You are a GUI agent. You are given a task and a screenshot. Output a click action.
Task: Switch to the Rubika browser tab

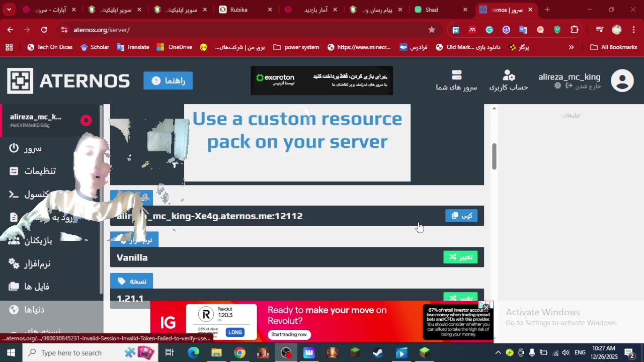(x=238, y=10)
